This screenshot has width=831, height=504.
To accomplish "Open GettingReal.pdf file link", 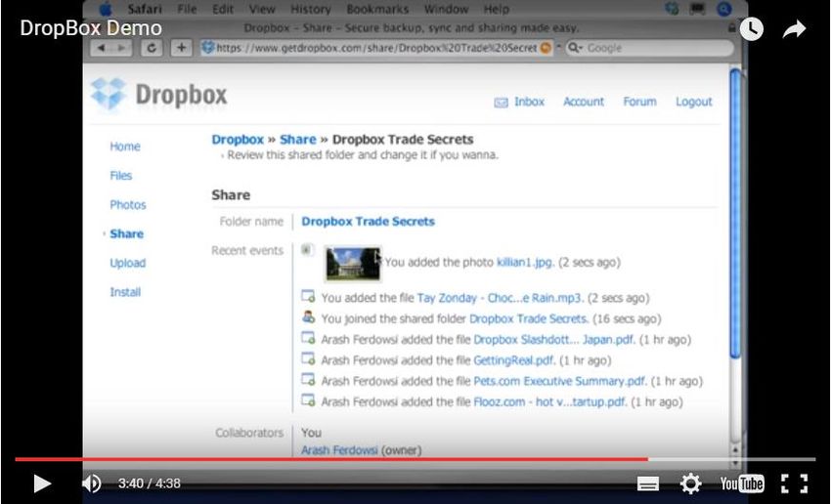I will click(x=514, y=360).
